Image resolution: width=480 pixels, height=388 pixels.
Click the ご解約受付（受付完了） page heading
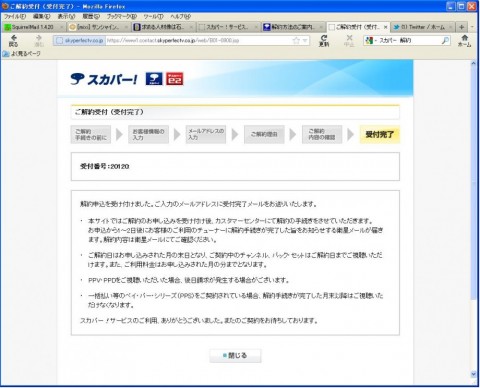pos(109,112)
